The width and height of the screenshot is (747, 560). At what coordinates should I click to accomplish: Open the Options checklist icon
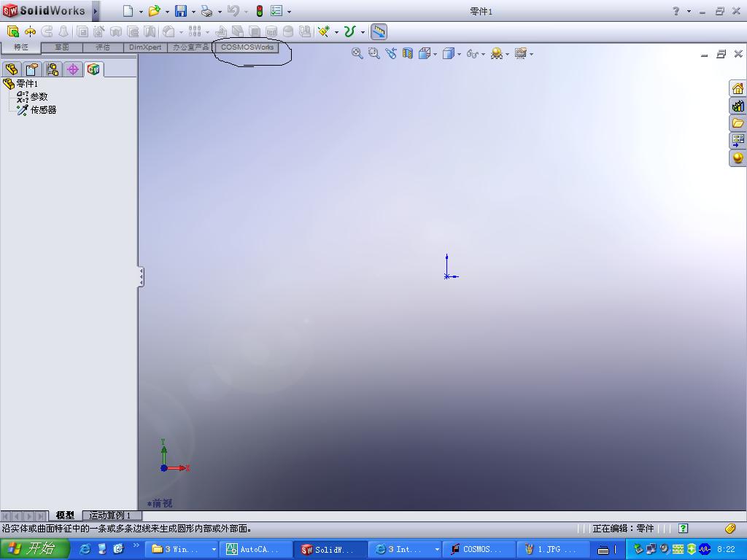276,11
